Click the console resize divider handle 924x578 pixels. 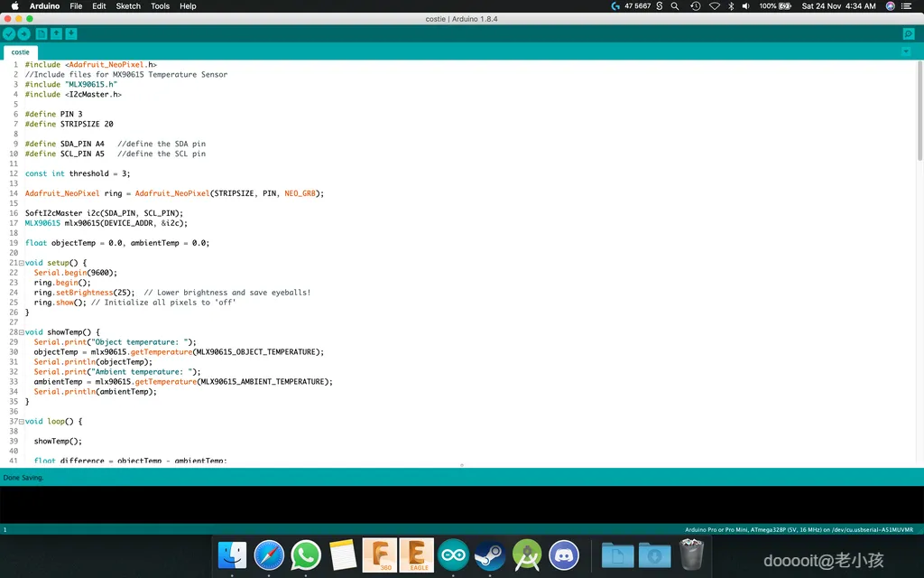click(462, 465)
